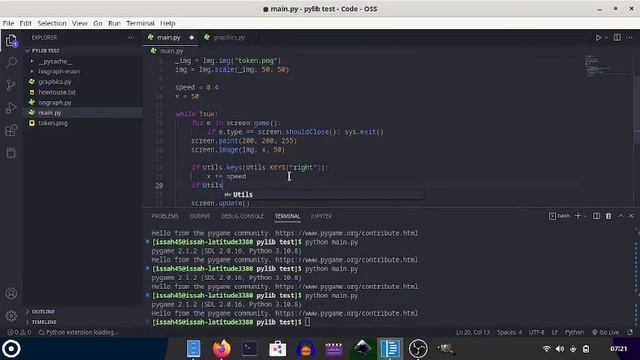Open the application launcher menu

(11, 349)
